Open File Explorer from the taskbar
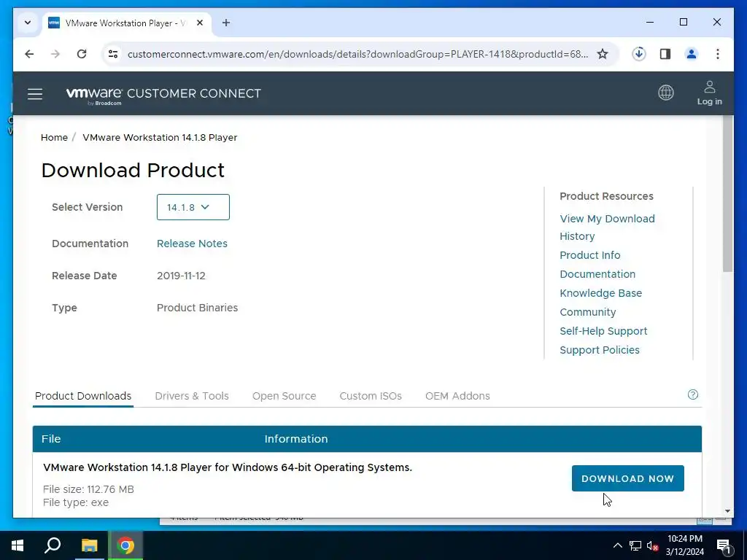 coord(89,545)
